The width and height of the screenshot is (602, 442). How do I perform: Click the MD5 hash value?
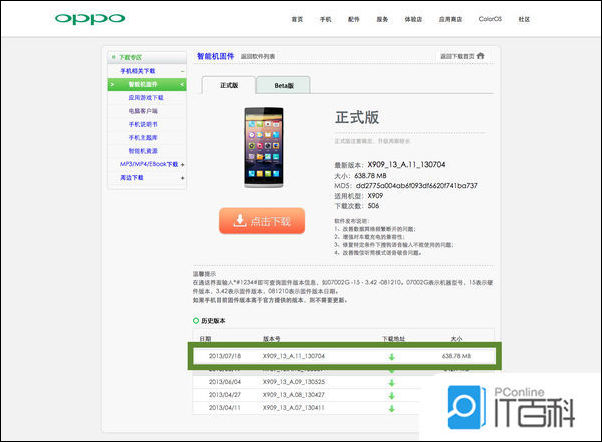[x=417, y=185]
